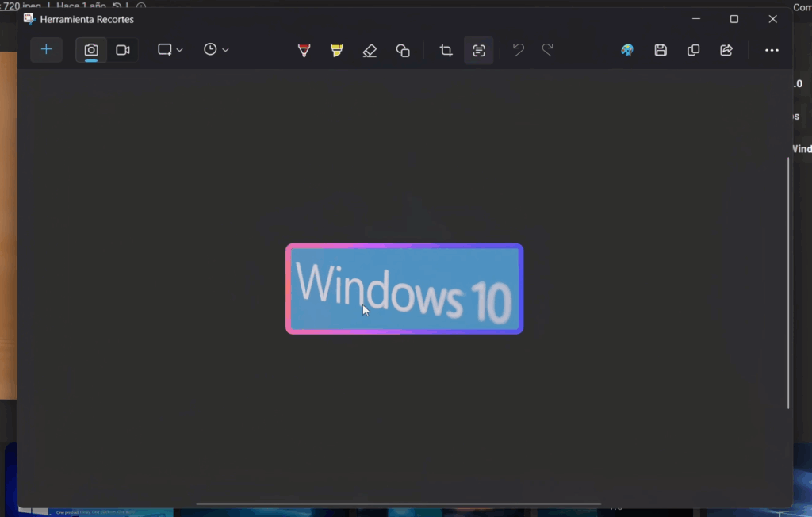Share the captured snip
Image resolution: width=812 pixels, height=517 pixels.
tap(726, 50)
